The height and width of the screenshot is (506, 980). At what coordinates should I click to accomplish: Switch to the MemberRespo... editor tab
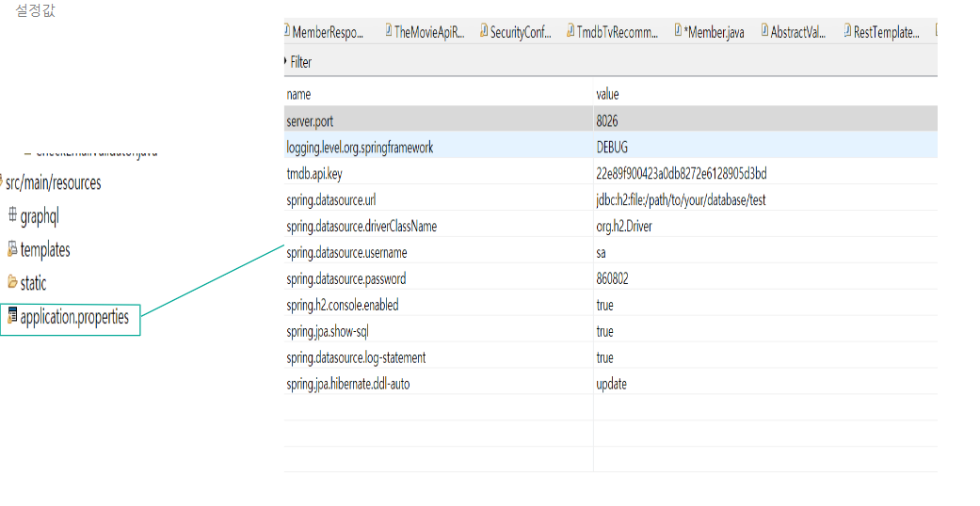pos(324,32)
